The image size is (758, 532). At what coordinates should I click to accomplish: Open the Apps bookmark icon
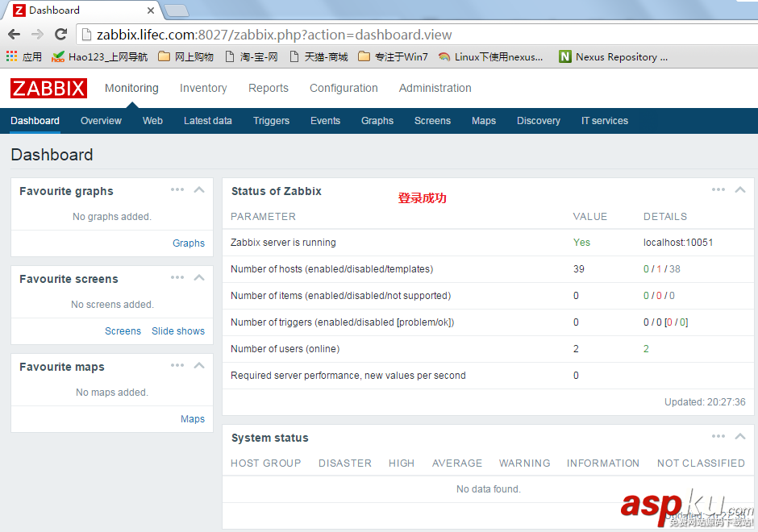click(23, 56)
